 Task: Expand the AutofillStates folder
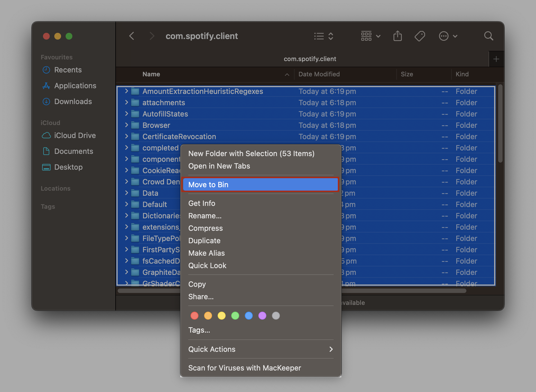[126, 114]
